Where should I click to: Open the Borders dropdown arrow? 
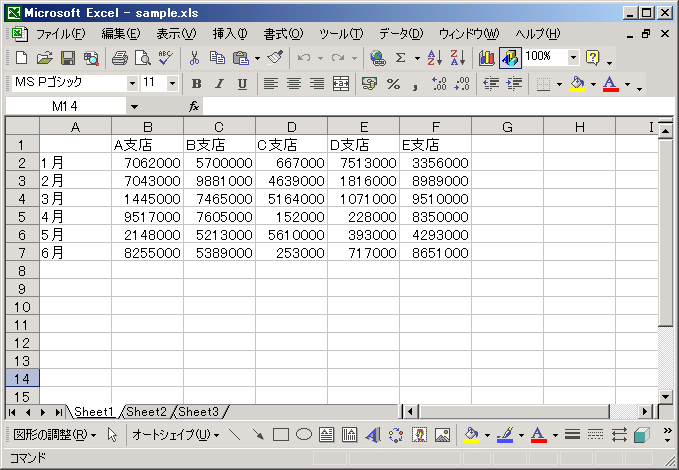pos(559,84)
